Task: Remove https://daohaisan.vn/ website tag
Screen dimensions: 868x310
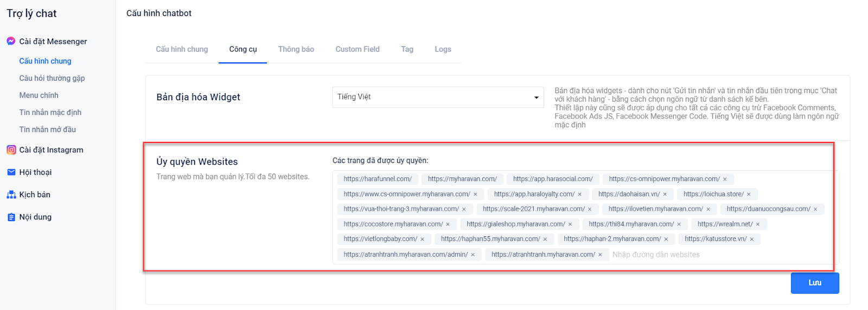Action: (x=665, y=195)
